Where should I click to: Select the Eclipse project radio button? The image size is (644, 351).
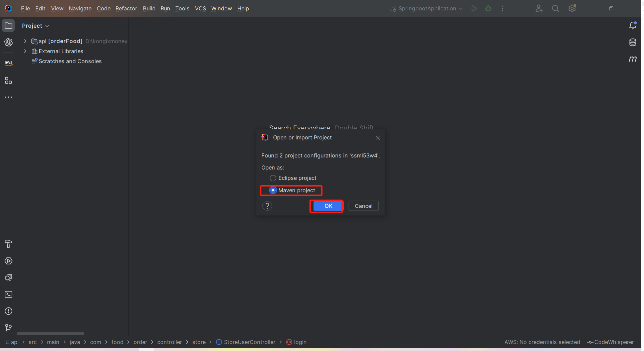(273, 178)
